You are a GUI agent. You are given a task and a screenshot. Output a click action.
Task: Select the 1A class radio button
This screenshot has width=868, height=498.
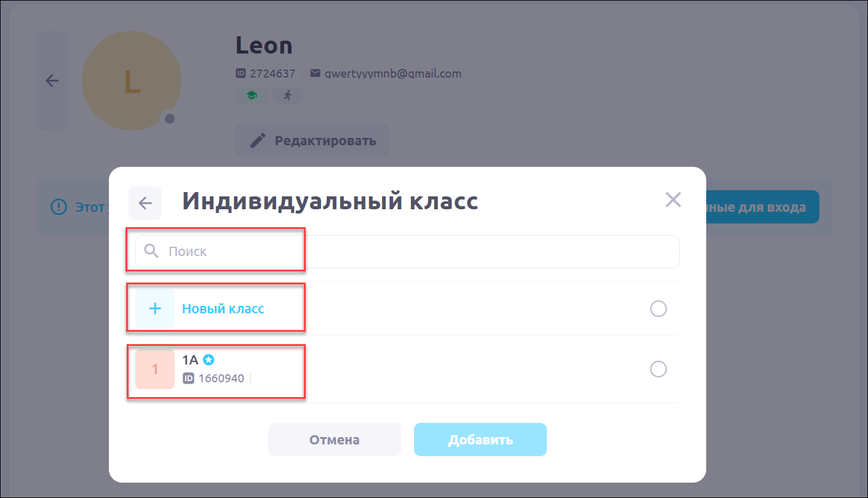(658, 369)
